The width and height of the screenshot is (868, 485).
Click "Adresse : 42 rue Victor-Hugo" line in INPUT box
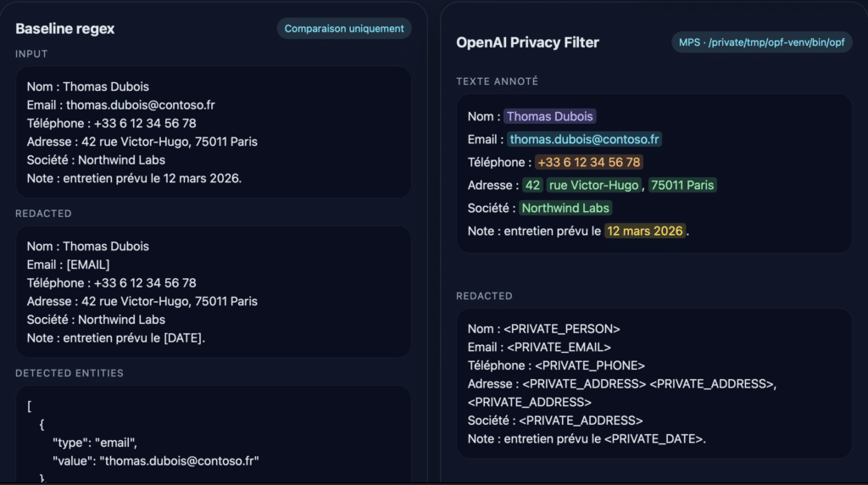point(142,142)
